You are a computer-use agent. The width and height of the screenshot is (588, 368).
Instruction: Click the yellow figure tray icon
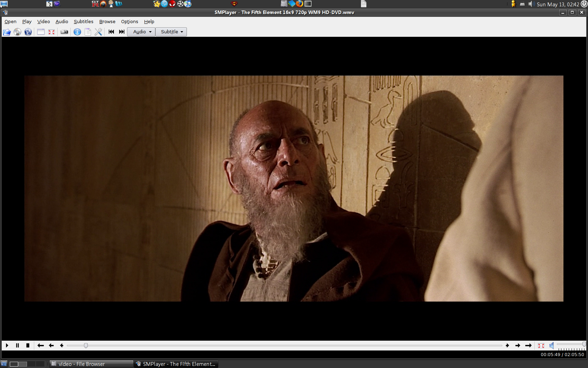coord(513,4)
